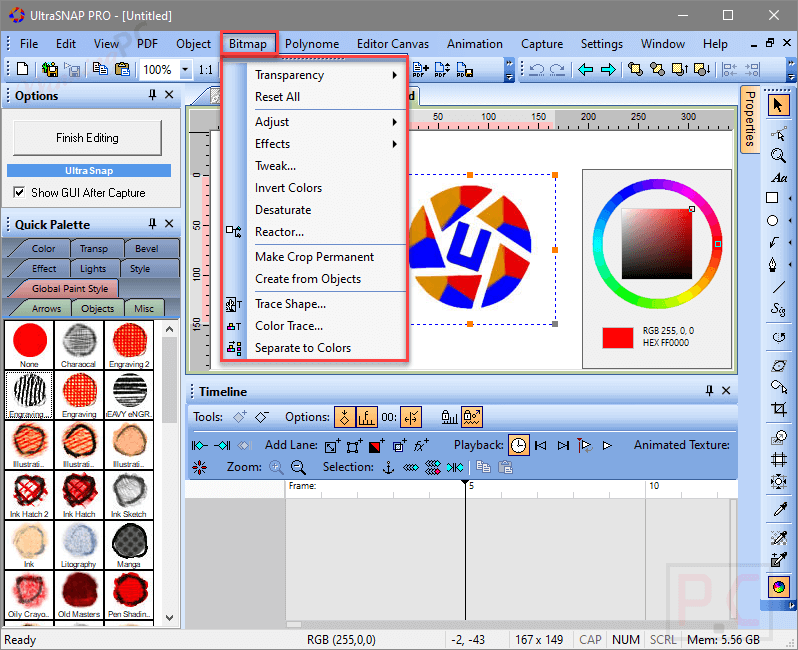The height and width of the screenshot is (650, 798).
Task: Select the Manga style thumbnail
Action: click(x=128, y=544)
